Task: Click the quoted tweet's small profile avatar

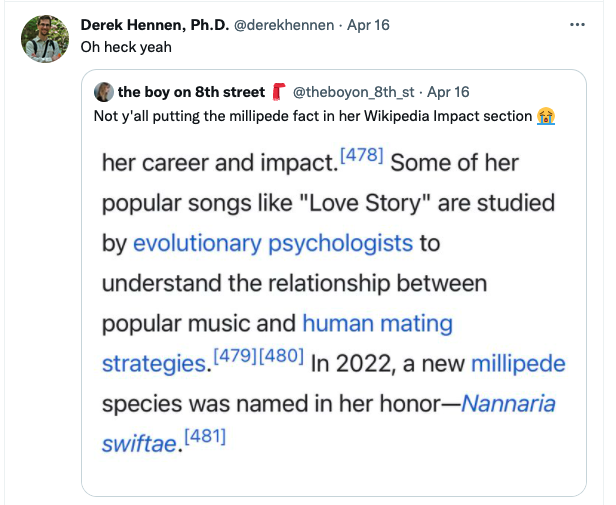Action: pyautogui.click(x=103, y=93)
